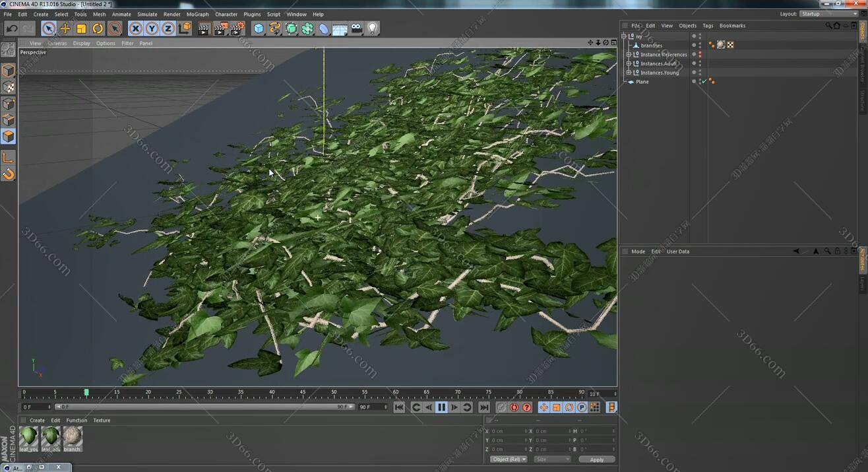Select the Rotate tool
The image size is (868, 472).
tap(98, 28)
